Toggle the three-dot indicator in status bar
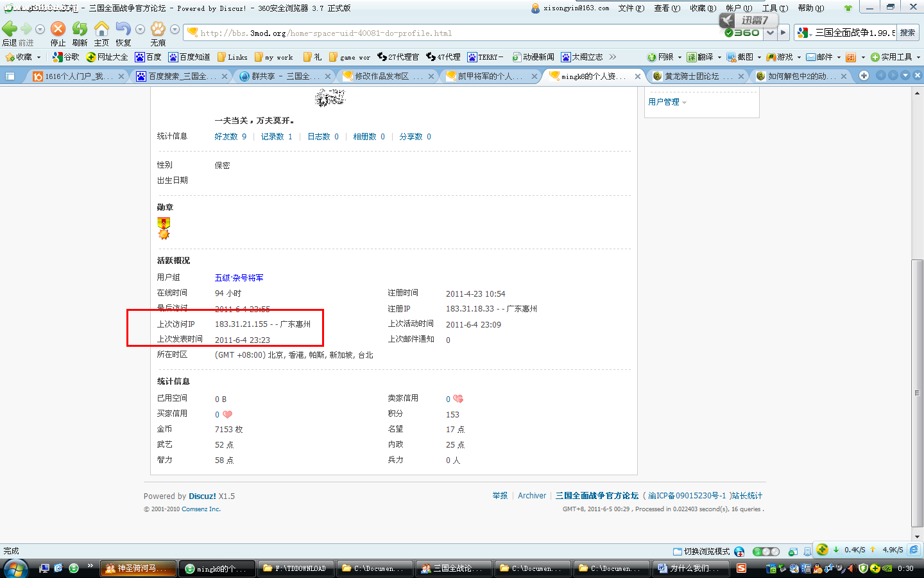The image size is (924, 578). (x=766, y=551)
